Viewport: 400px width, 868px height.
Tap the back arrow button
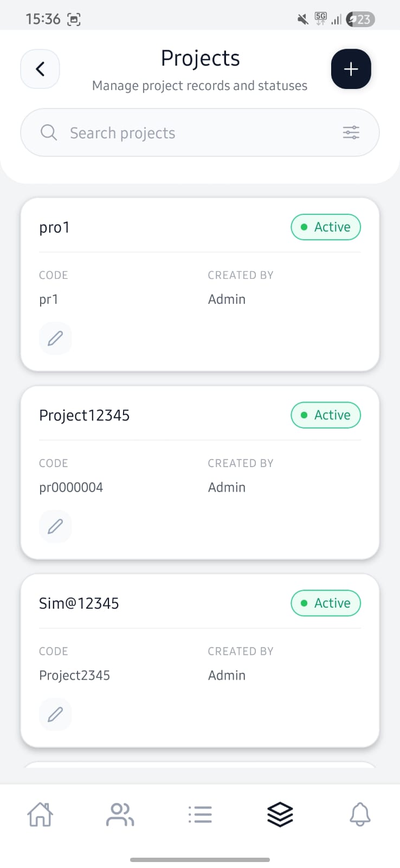point(40,69)
